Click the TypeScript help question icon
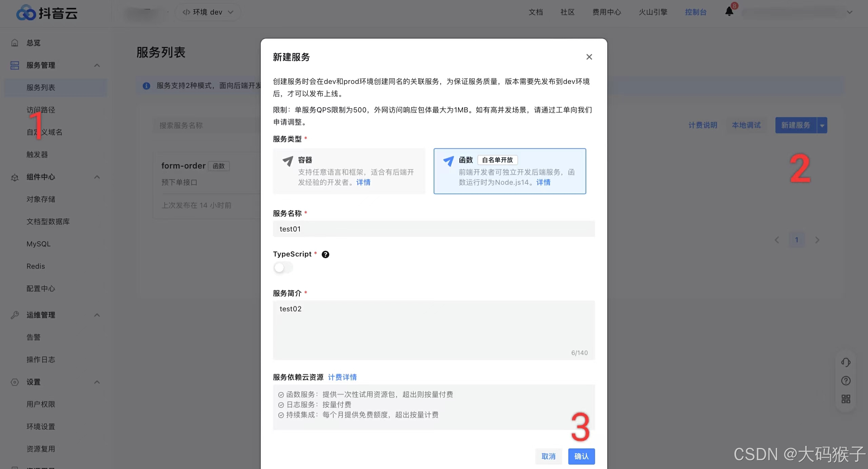Screen dimensions: 868x469 click(x=325, y=254)
